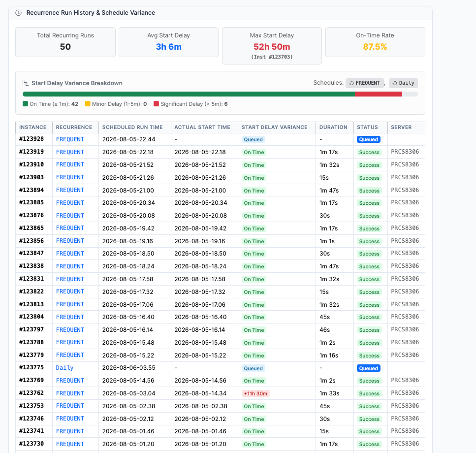Click the On Time tag for #123753
The height and width of the screenshot is (453, 476).
point(254,406)
